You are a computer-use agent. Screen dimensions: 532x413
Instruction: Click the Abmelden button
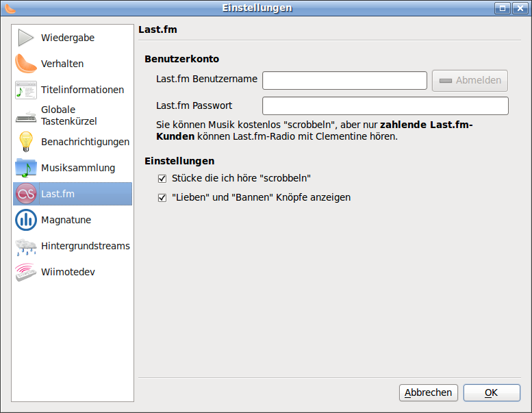[x=470, y=81]
